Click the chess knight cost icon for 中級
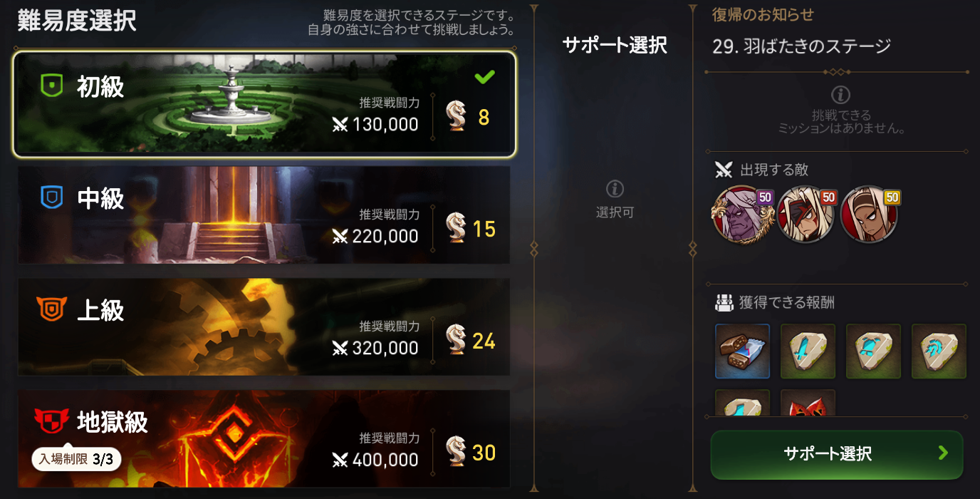Viewport: 980px width, 499px height. tap(456, 228)
